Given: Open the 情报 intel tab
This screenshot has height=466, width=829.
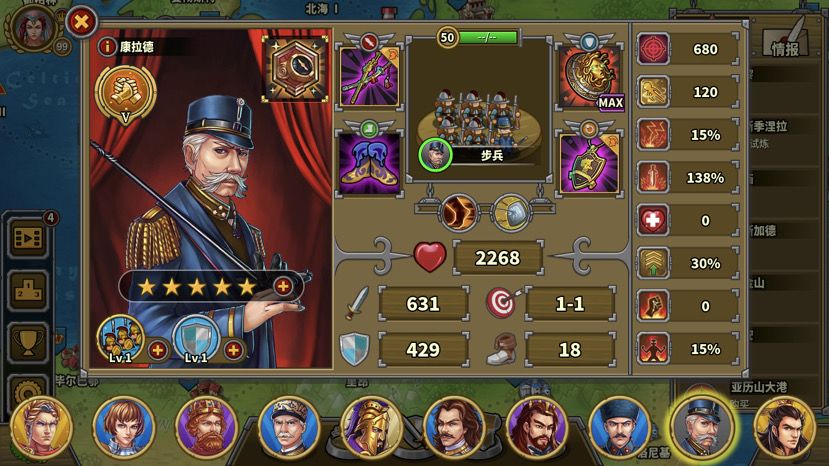Looking at the screenshot, I should (x=785, y=43).
